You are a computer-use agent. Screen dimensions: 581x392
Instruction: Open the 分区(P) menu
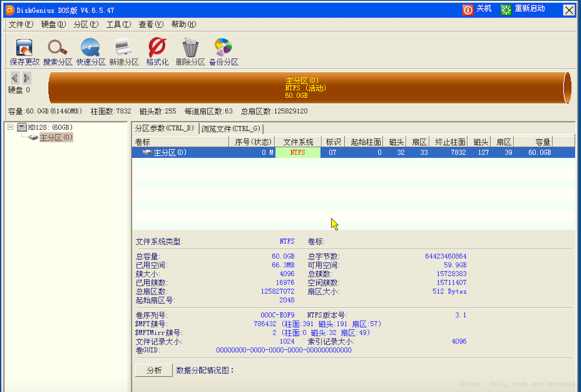tap(86, 24)
